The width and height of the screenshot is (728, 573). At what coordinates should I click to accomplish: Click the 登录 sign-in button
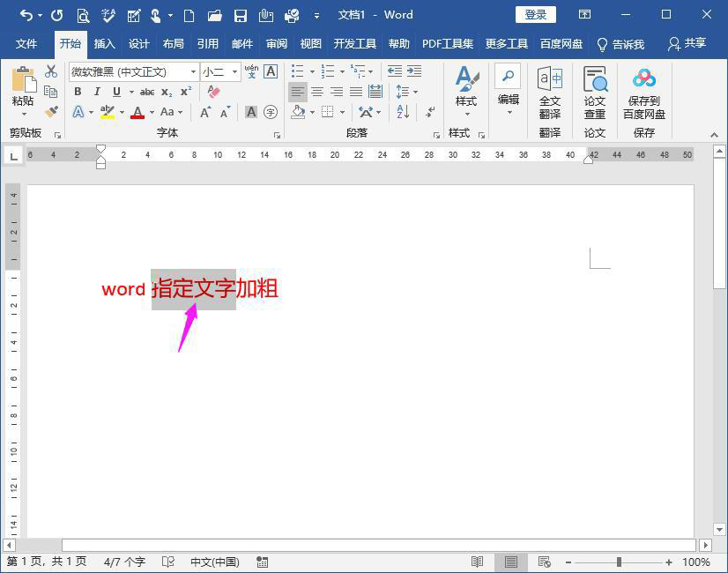tap(535, 14)
